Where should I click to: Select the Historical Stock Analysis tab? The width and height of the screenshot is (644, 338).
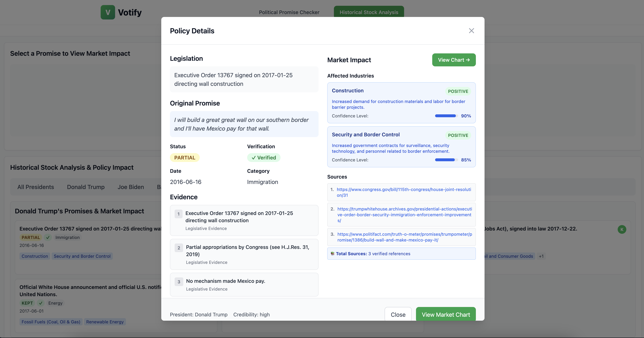pos(369,12)
